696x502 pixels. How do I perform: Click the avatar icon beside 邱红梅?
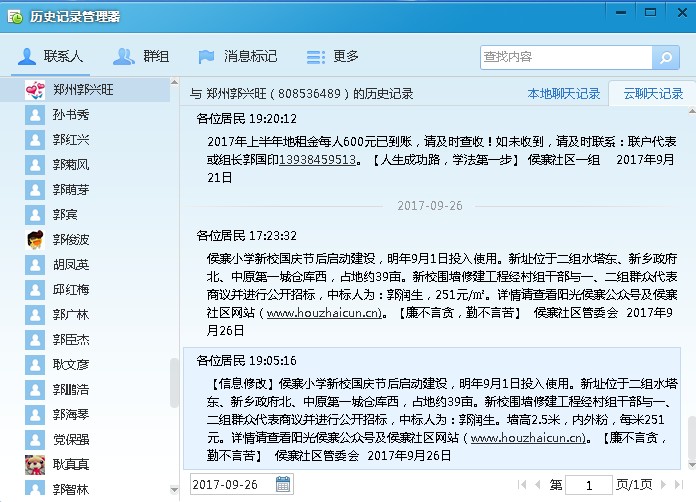(35, 289)
